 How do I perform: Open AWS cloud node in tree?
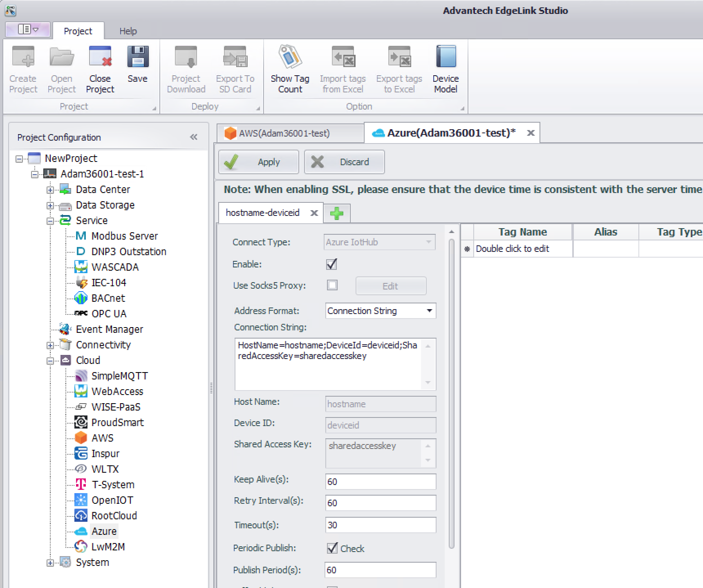tap(102, 438)
